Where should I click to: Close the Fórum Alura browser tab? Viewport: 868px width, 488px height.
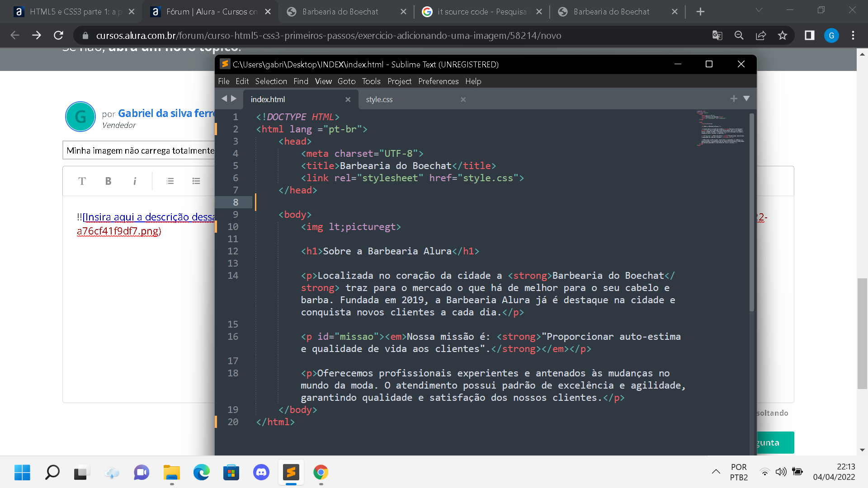(268, 12)
